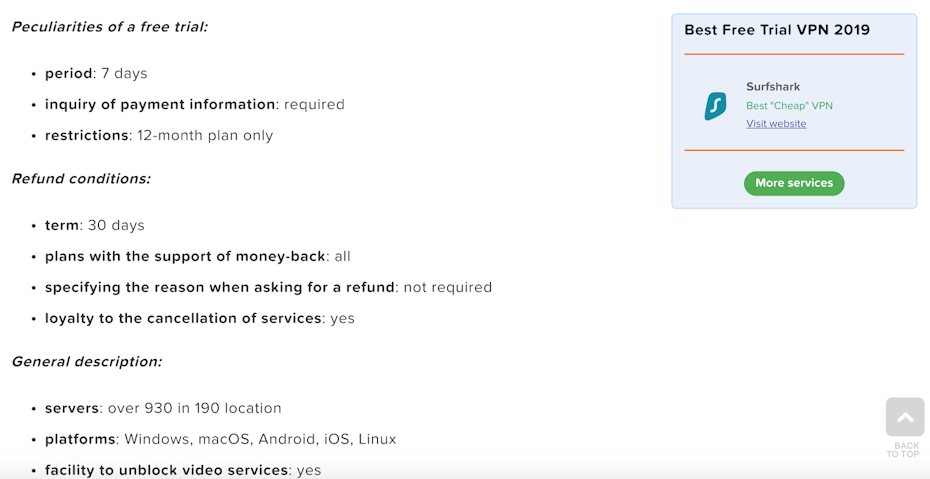Click the bold "servers" list label

pyautogui.click(x=72, y=409)
